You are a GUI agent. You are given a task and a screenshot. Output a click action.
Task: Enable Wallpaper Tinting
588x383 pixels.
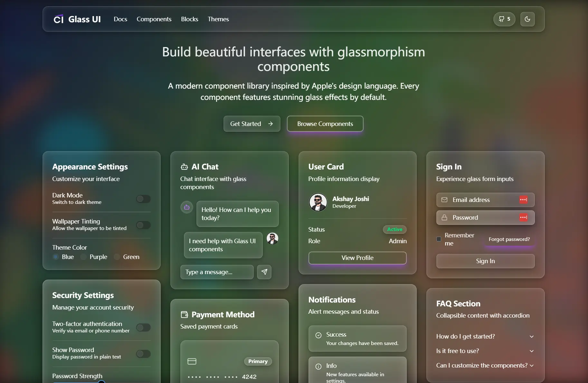(143, 225)
